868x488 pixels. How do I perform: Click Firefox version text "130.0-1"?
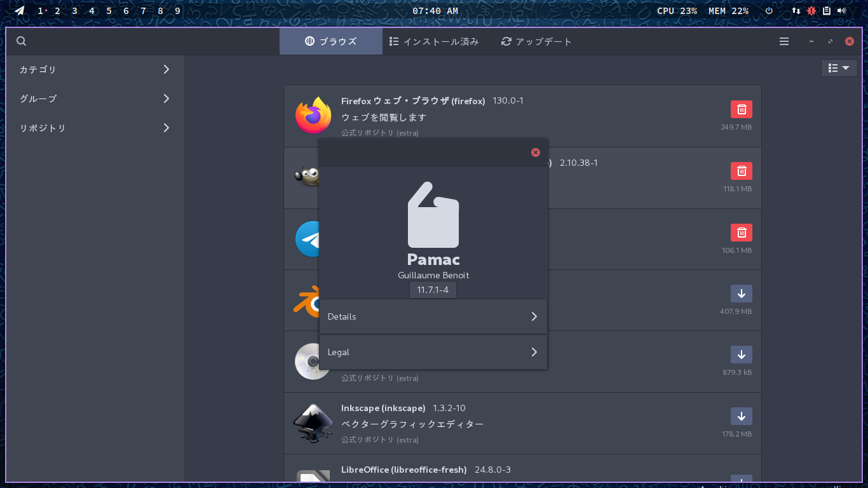point(508,101)
